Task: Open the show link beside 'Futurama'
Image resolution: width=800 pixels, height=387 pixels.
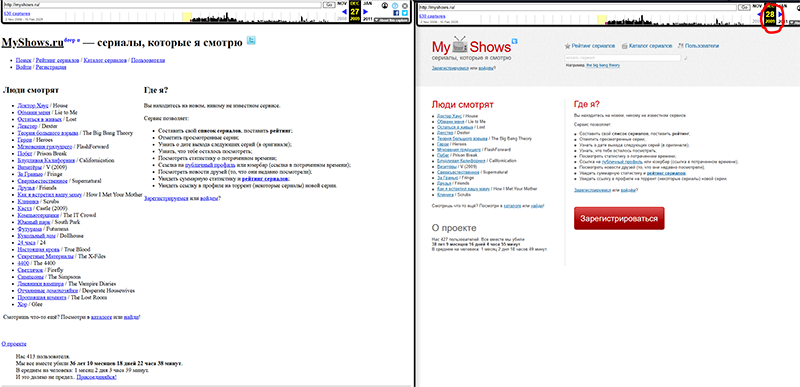Action: pyautogui.click(x=29, y=229)
